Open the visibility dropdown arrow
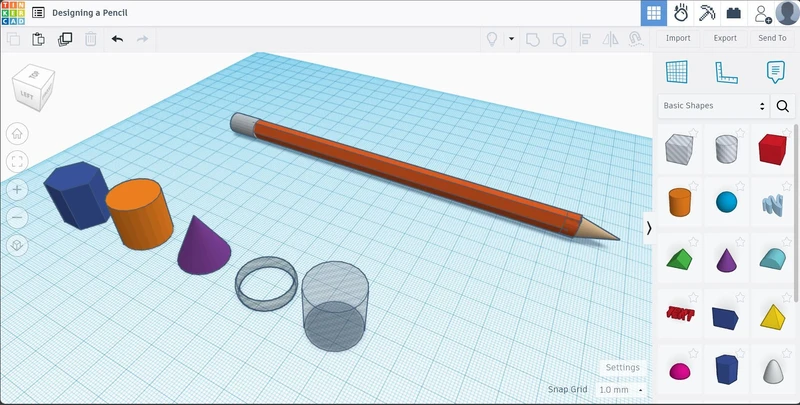The image size is (800, 405). 511,39
